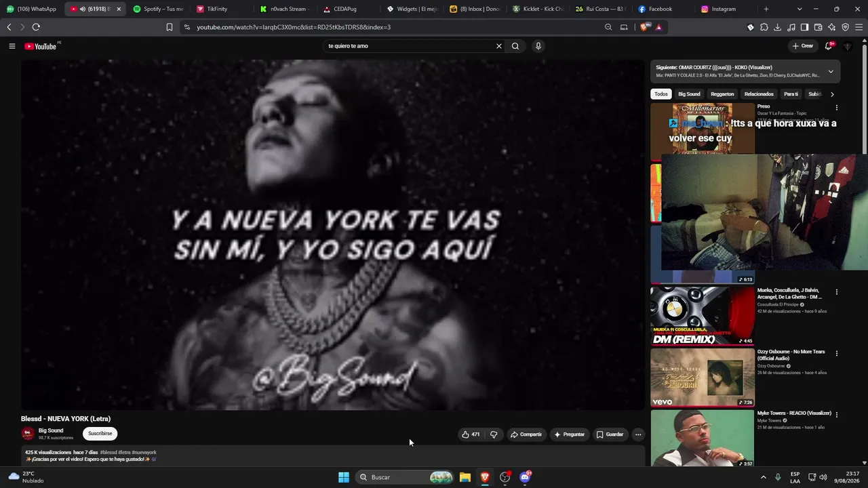Clear the YouTube search box text
Image resolution: width=868 pixels, height=488 pixels.
(499, 46)
